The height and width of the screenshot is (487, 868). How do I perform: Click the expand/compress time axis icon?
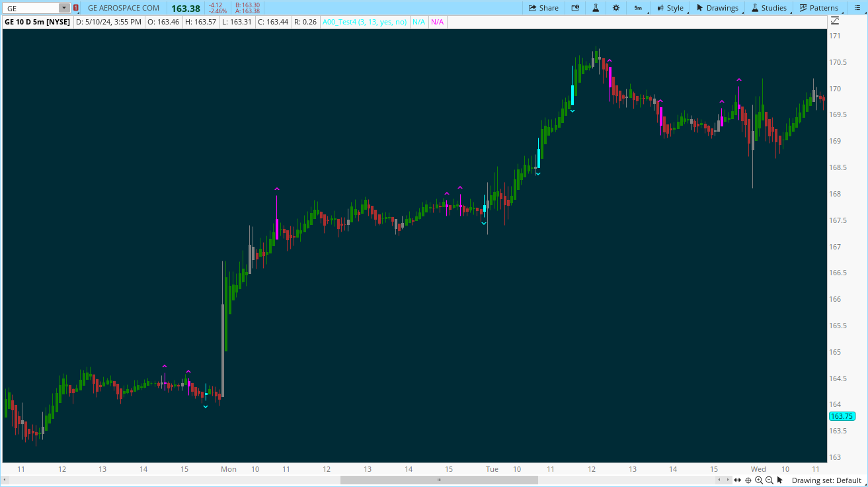coord(737,480)
